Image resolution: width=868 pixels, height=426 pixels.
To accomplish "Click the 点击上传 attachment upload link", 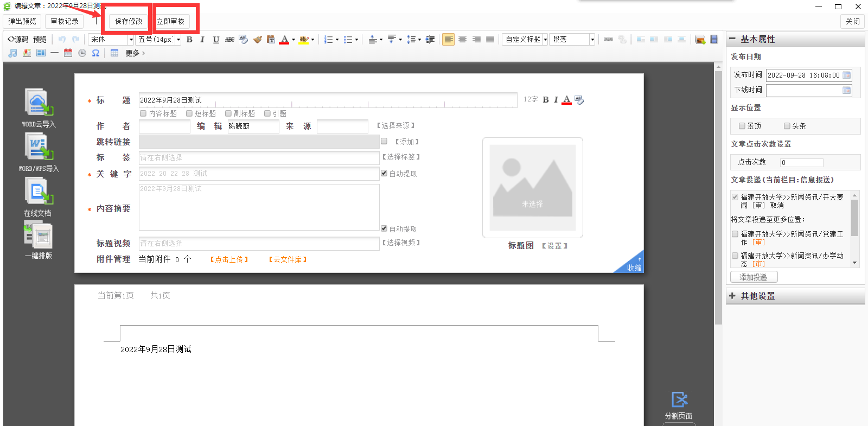I will coord(229,259).
